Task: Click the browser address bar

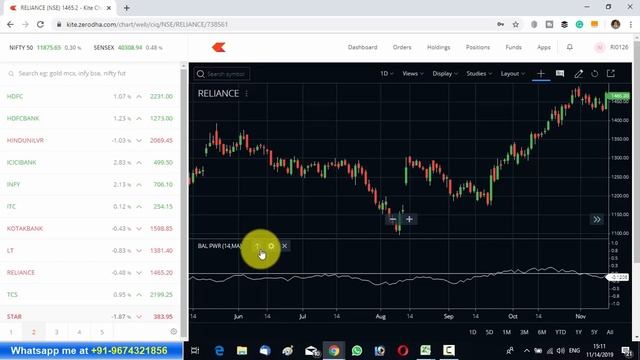Action: (x=274, y=24)
